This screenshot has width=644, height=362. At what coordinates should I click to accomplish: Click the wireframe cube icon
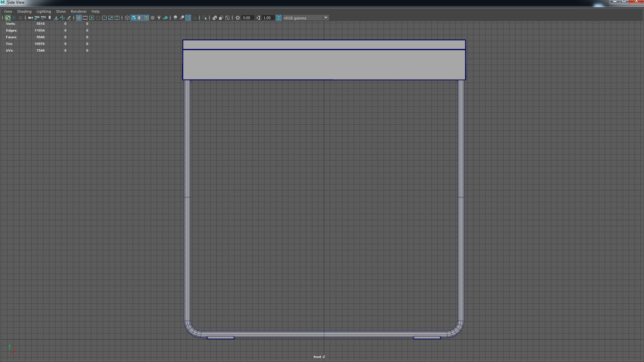127,18
